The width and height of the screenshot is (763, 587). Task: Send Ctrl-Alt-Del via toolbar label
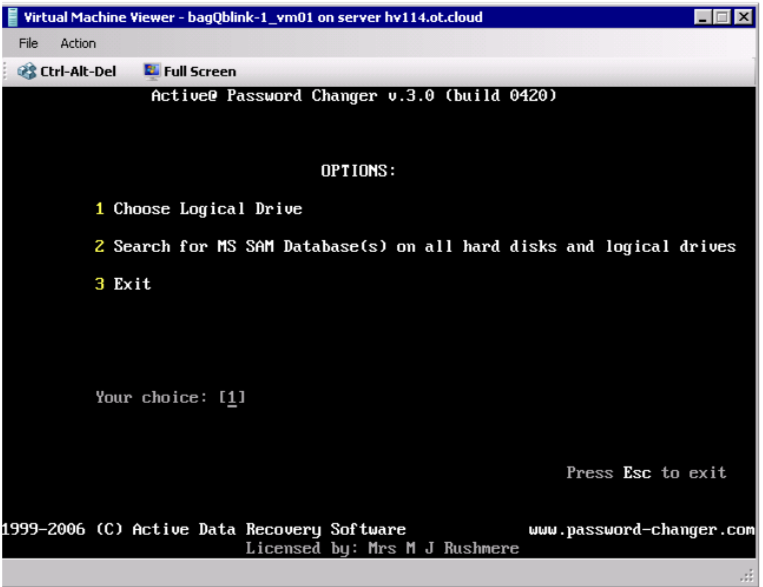coord(78,72)
